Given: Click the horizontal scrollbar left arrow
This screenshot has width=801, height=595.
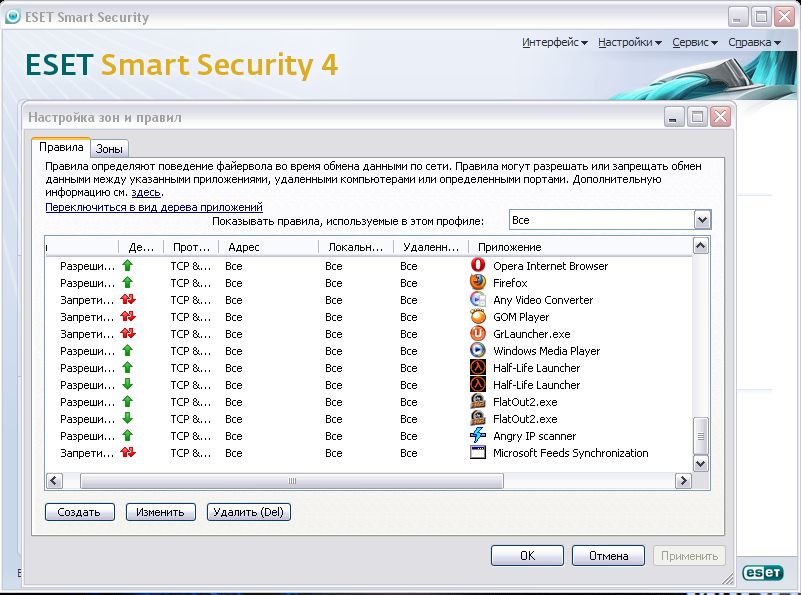Looking at the screenshot, I should pos(54,481).
